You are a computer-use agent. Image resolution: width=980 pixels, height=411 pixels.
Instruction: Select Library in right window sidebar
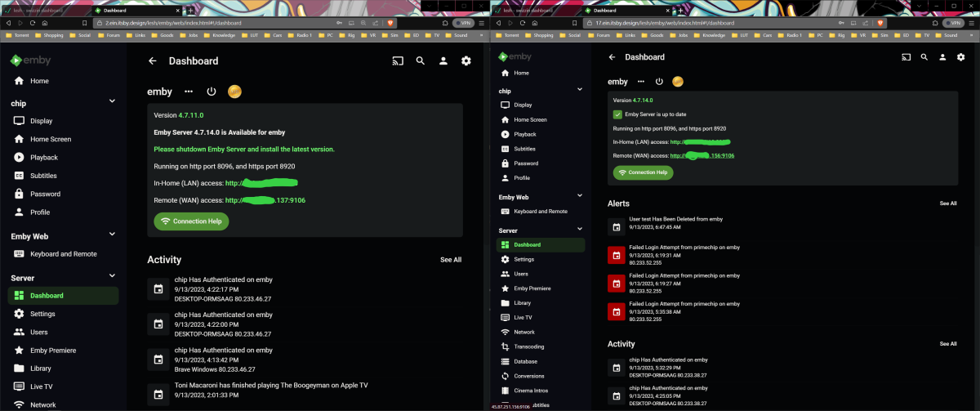tap(541, 302)
